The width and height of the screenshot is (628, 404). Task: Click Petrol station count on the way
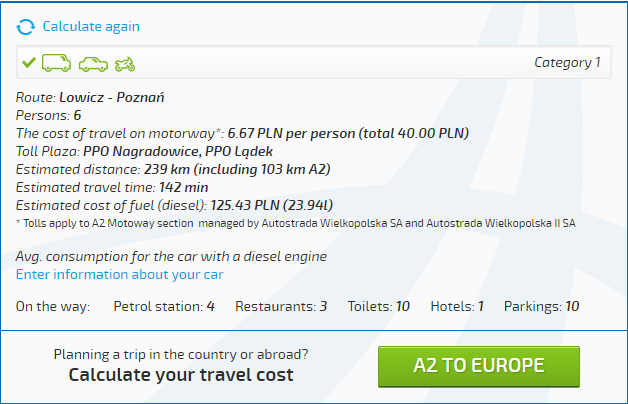[x=164, y=306]
